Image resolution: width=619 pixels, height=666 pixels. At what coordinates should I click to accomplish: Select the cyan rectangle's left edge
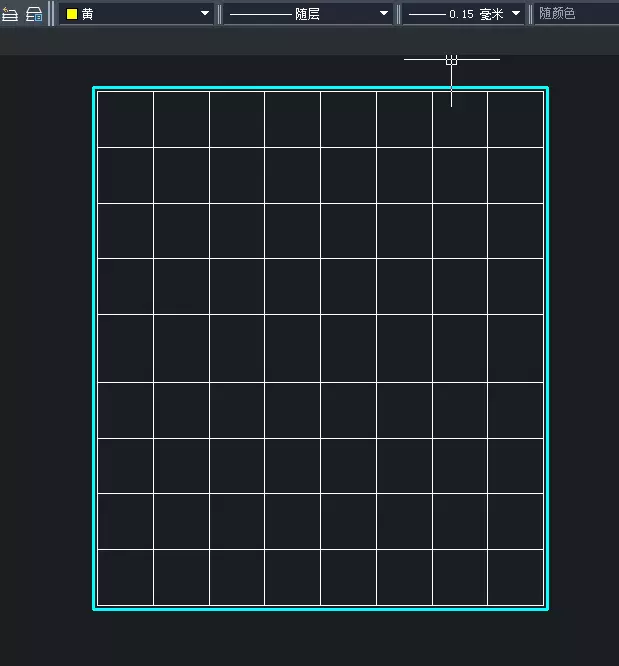[x=94, y=350]
